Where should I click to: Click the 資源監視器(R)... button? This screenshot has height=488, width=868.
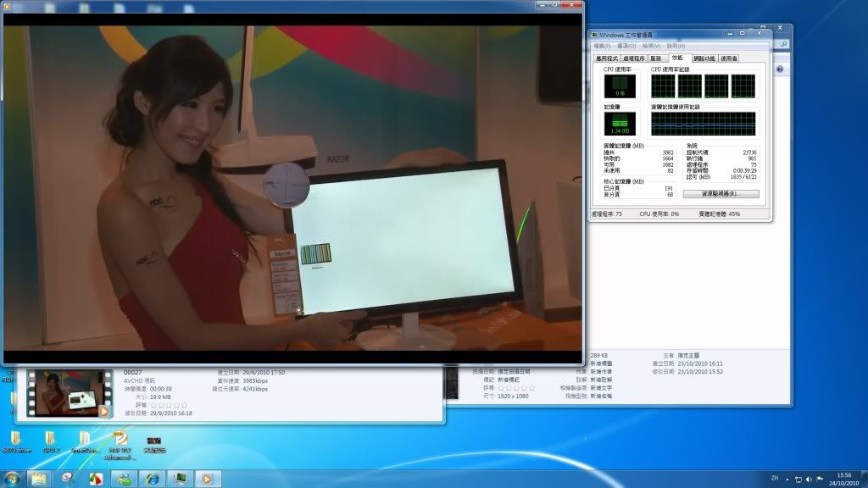(x=721, y=194)
